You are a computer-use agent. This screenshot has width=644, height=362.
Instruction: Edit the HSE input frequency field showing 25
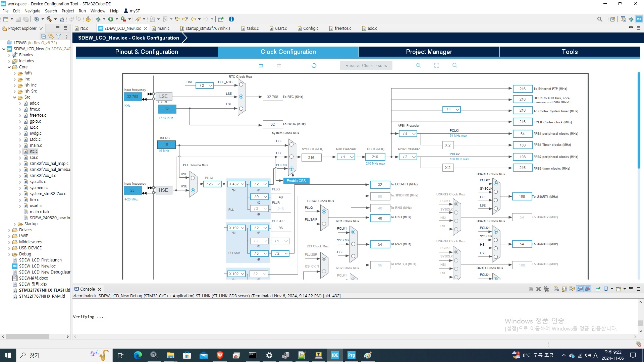132,190
